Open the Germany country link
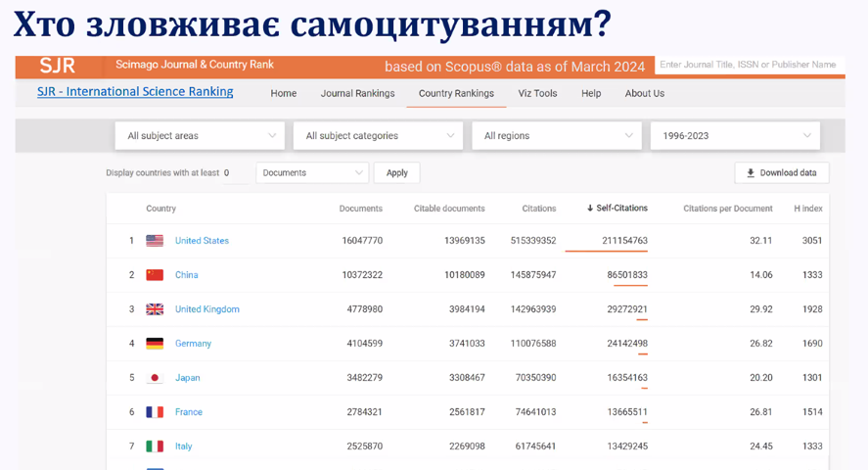Viewport: 868px width, 470px height. 193,344
